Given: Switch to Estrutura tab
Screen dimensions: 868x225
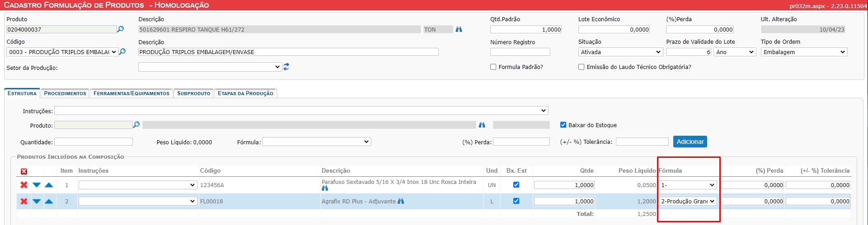Looking at the screenshot, I should click(x=22, y=93).
